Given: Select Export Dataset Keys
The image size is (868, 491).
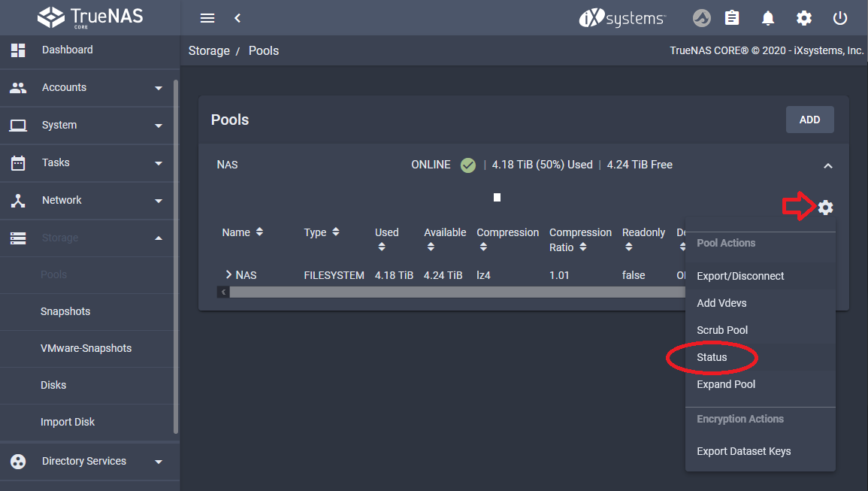Looking at the screenshot, I should click(760, 452).
